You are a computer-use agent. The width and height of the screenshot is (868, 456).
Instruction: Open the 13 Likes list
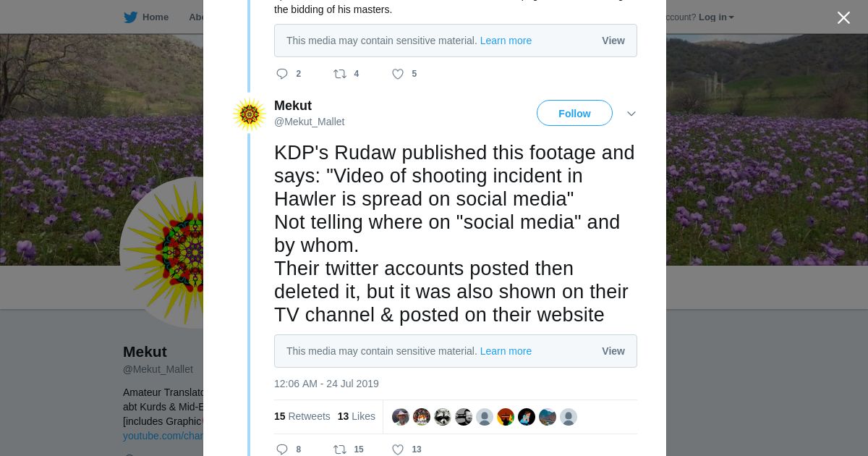[x=356, y=416]
